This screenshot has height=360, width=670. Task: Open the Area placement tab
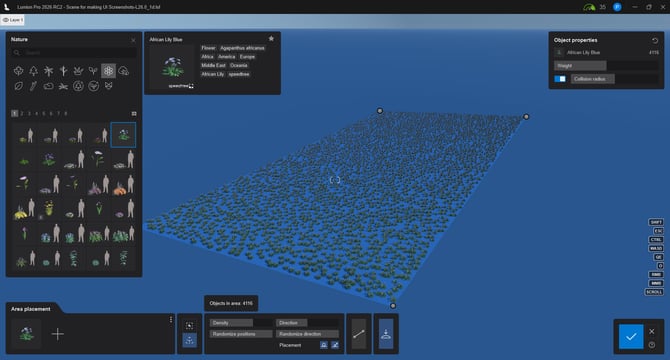[31, 309]
